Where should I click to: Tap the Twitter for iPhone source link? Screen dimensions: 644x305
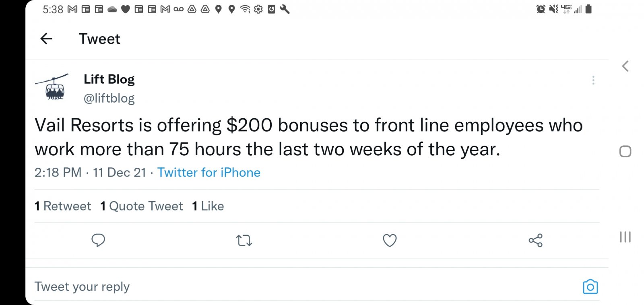click(208, 173)
